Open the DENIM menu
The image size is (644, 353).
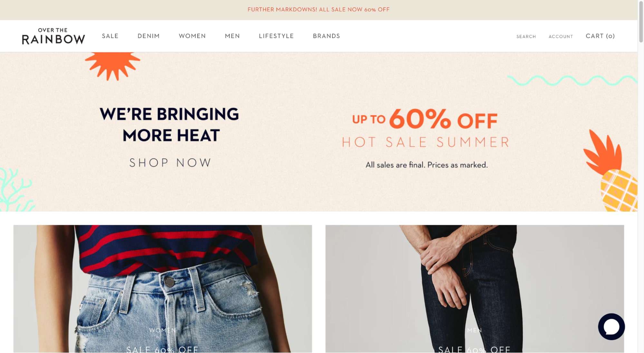point(149,36)
